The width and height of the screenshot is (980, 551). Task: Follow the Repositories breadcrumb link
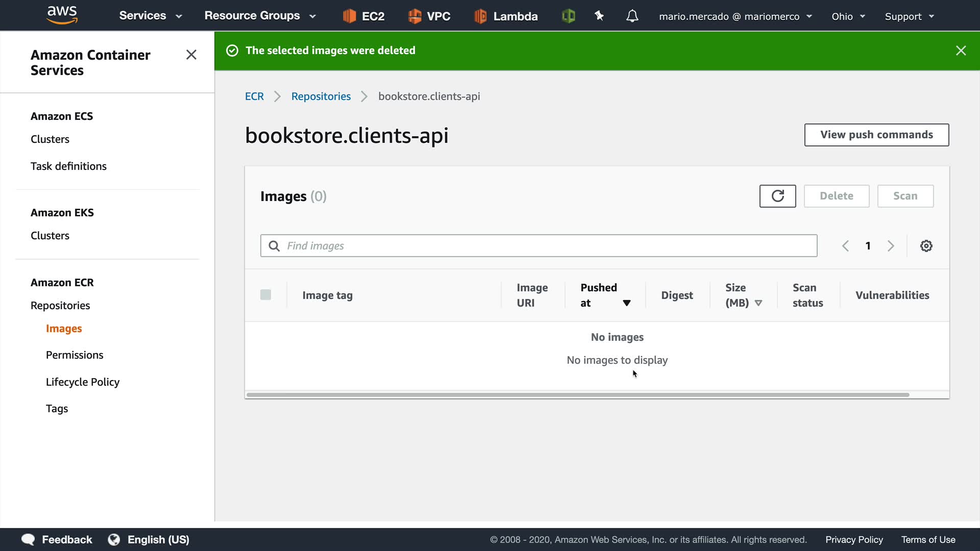[x=321, y=96]
